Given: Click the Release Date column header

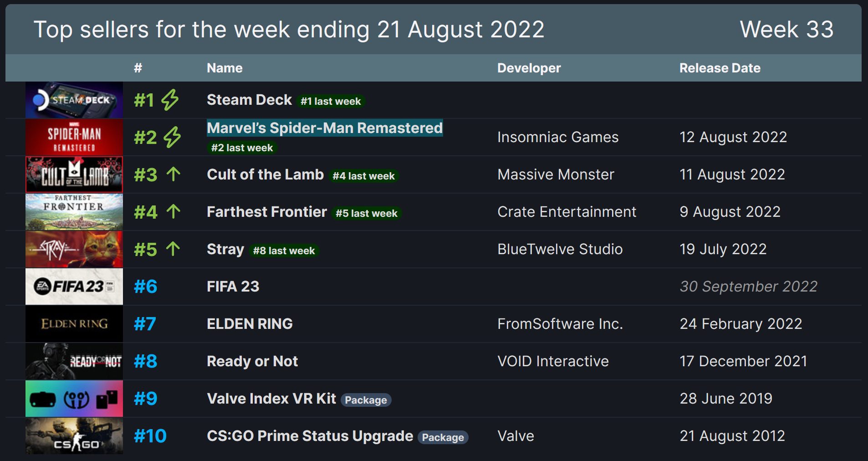Looking at the screenshot, I should (x=720, y=68).
